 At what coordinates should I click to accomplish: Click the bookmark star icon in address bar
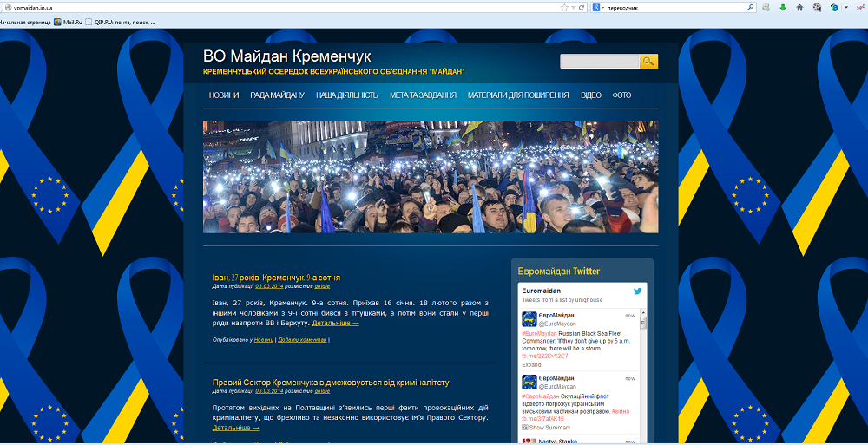tap(564, 7)
